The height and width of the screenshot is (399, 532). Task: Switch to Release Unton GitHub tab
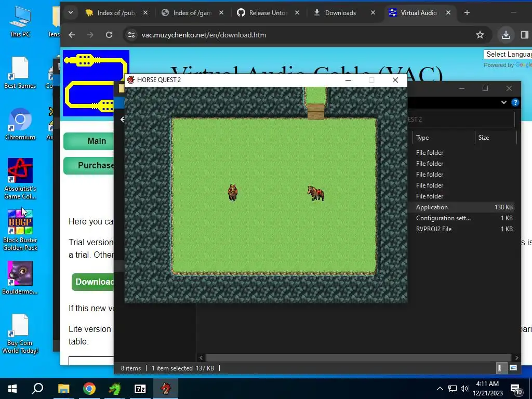[268, 13]
